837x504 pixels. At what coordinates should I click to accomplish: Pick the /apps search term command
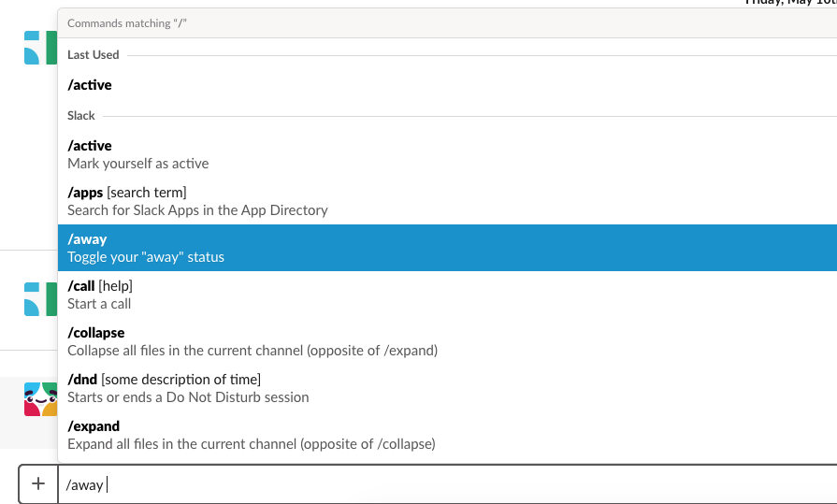[447, 201]
